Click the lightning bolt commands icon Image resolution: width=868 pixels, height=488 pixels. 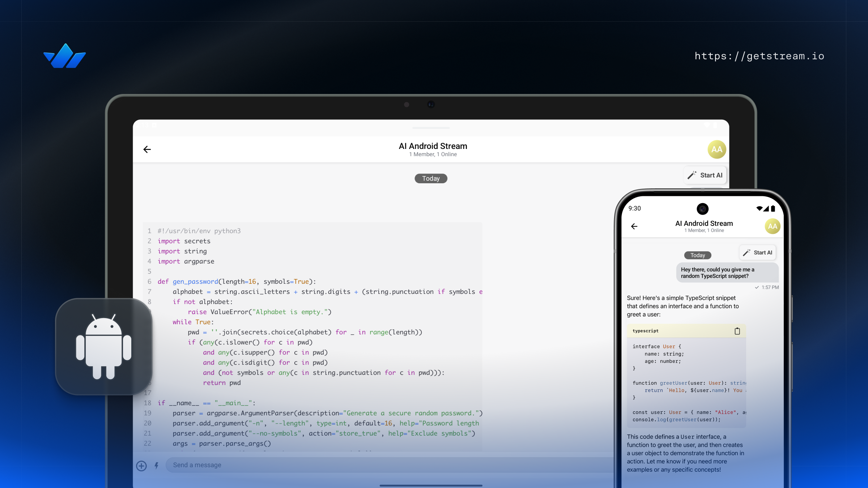click(157, 466)
